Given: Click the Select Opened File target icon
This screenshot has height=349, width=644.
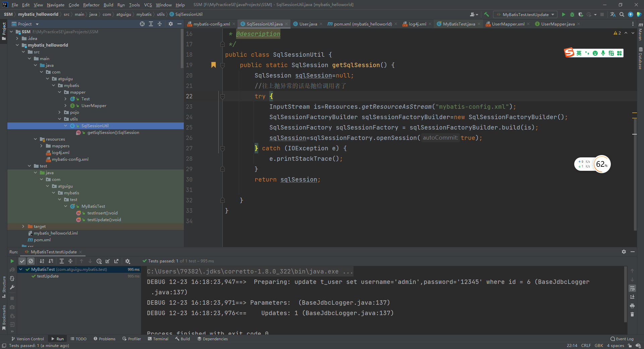Looking at the screenshot, I should click(x=142, y=24).
